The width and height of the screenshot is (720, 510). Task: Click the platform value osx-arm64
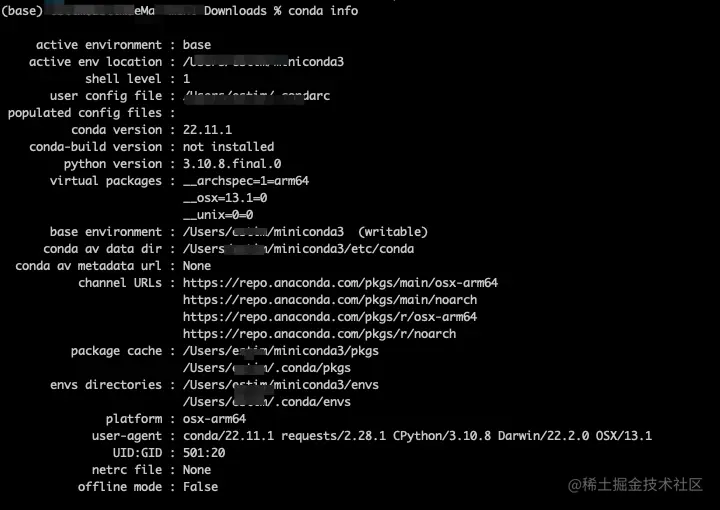point(214,419)
